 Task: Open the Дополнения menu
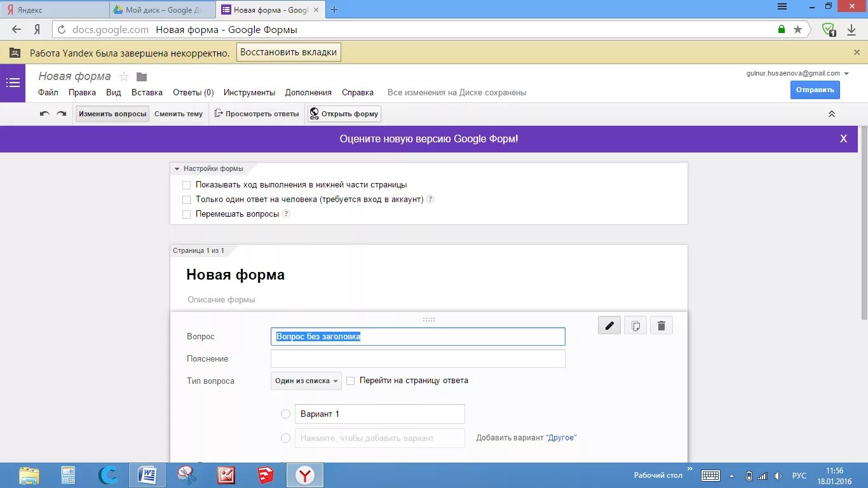click(x=308, y=92)
